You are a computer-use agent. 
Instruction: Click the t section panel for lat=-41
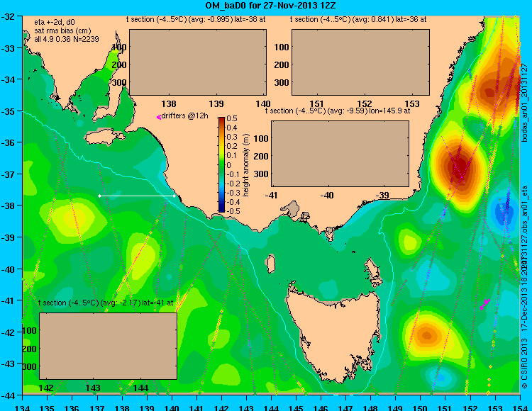(108, 346)
